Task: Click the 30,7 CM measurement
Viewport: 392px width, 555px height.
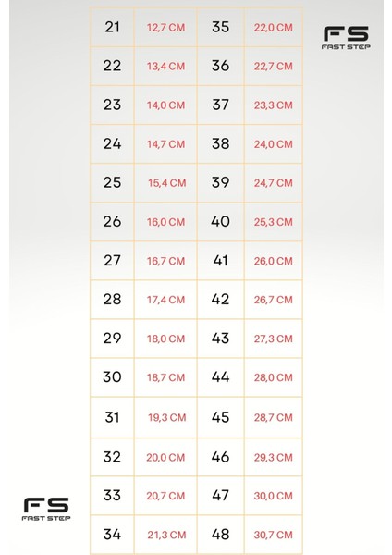Action: tap(273, 535)
